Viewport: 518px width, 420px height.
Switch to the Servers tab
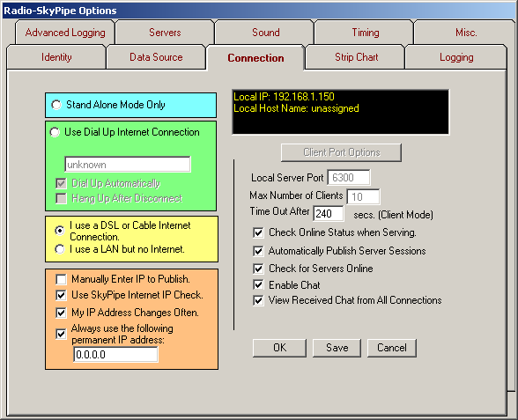(x=165, y=33)
